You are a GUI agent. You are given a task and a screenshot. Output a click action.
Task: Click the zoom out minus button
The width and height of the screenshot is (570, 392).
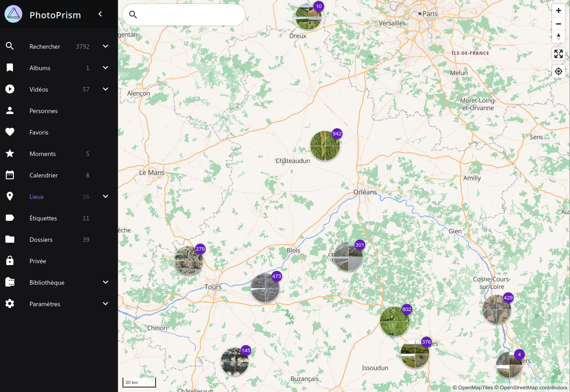558,24
